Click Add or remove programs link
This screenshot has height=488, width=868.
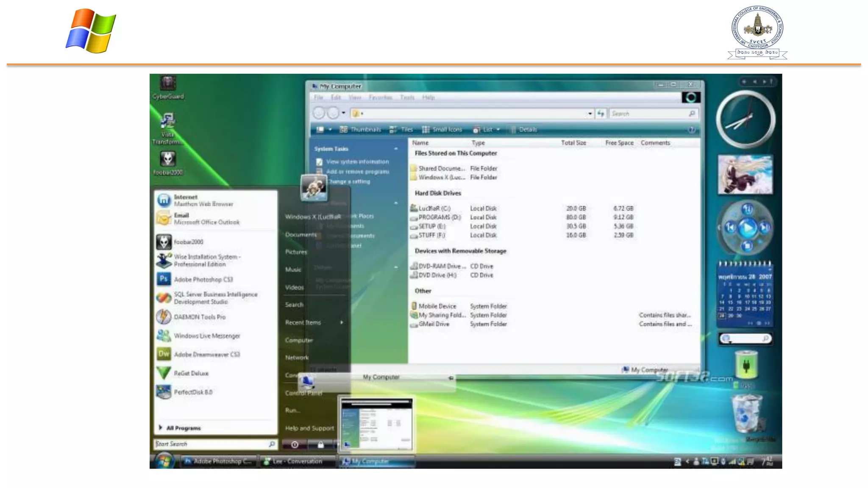click(357, 172)
